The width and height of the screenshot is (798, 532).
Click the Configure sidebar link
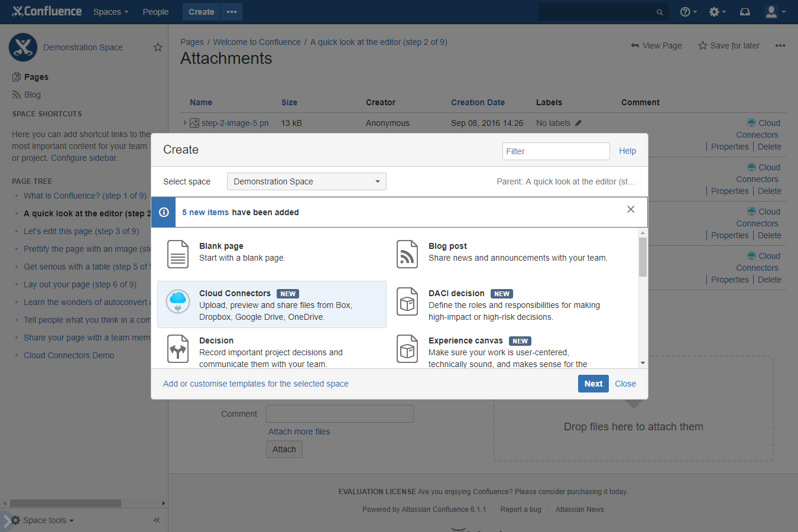[x=84, y=158]
